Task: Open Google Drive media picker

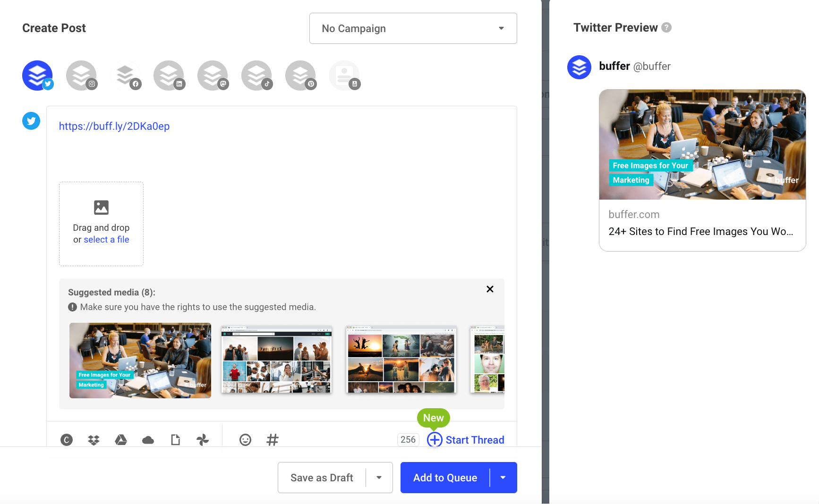Action: tap(120, 439)
